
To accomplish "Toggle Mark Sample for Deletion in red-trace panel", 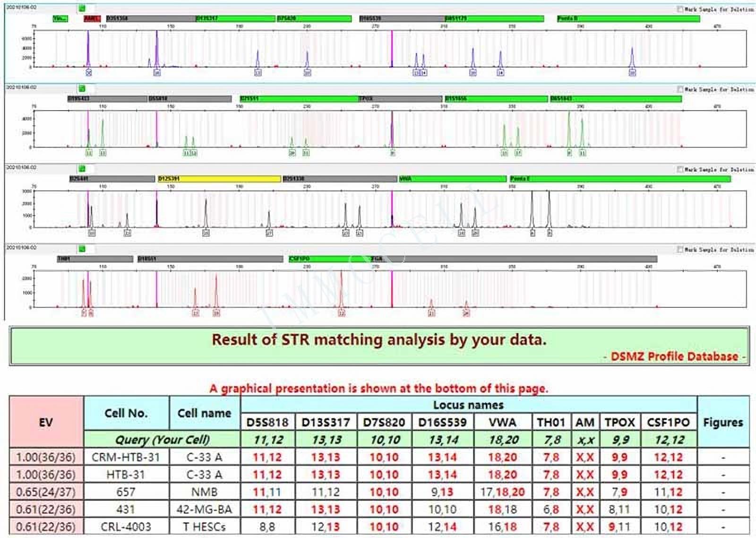I will [x=680, y=249].
